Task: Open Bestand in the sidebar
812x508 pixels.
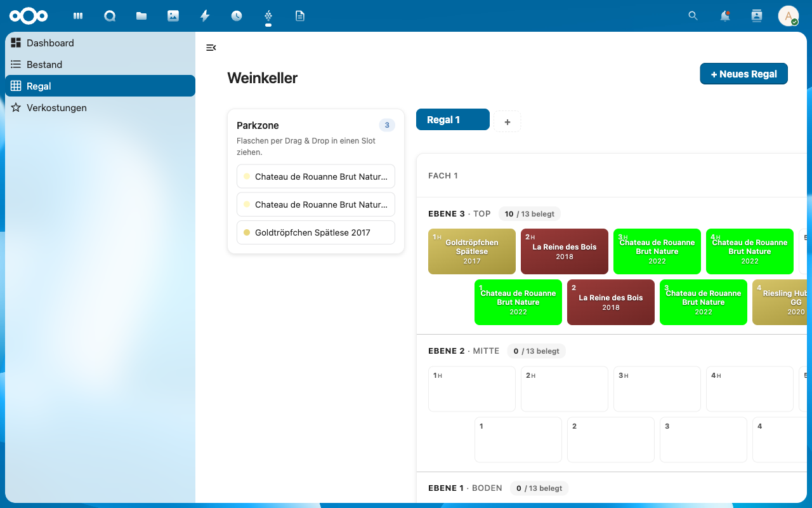Action: click(x=100, y=64)
